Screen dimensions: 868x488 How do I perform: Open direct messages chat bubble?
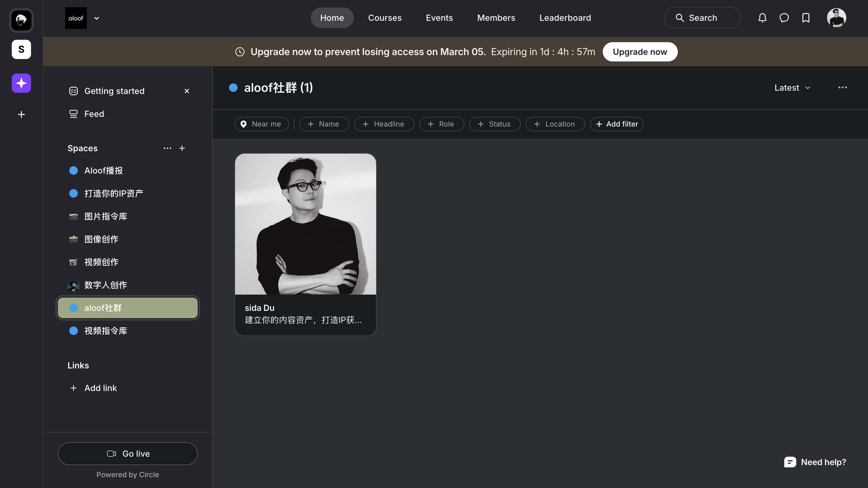tap(784, 18)
